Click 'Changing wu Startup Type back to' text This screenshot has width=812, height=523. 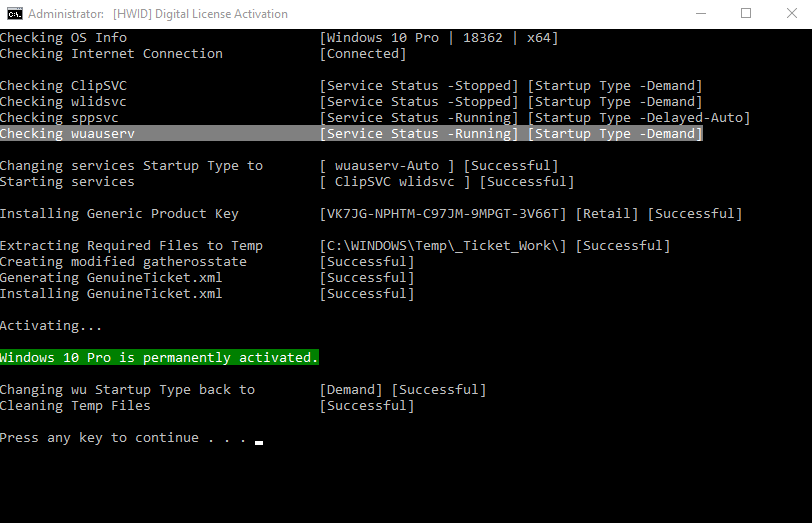pos(127,390)
